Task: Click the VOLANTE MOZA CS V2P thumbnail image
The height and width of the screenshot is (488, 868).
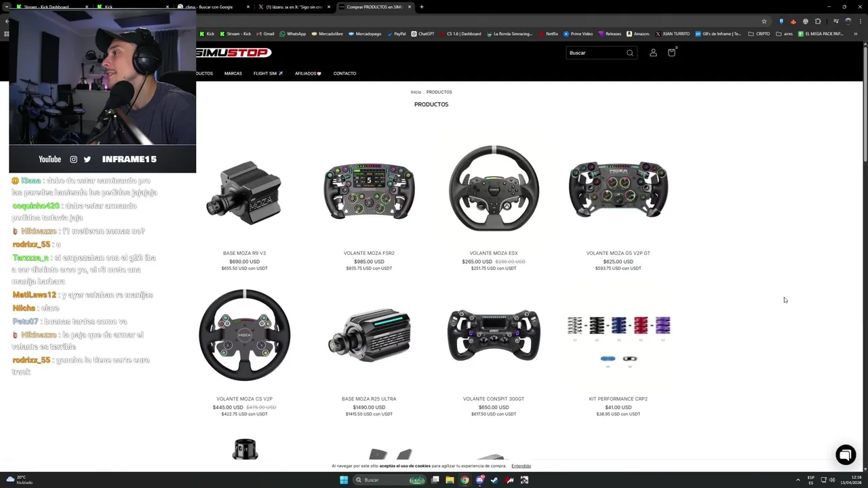Action: click(x=244, y=335)
